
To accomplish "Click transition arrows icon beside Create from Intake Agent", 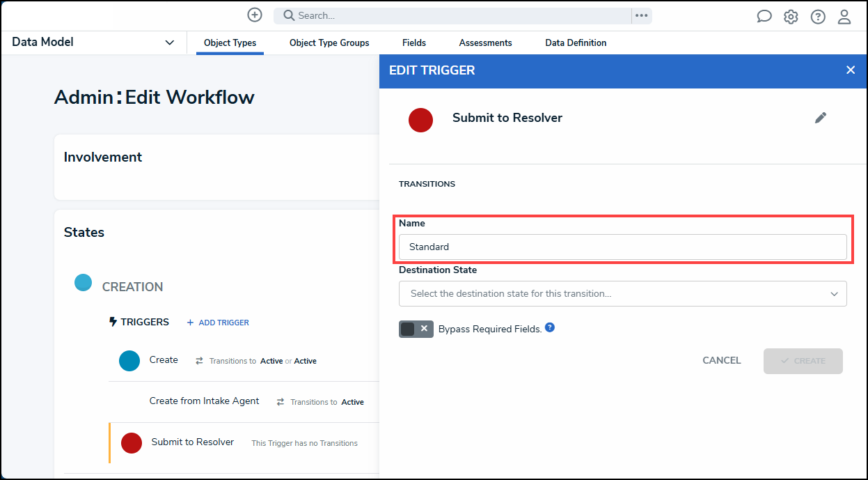I will (281, 402).
